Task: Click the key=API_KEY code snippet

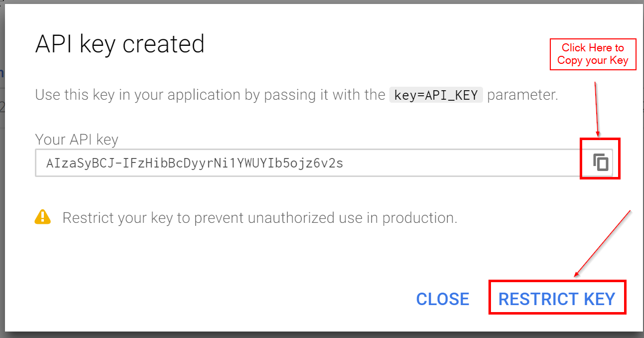Action: 436,95
